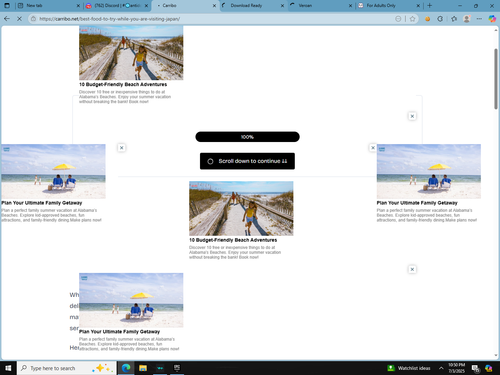500x375 pixels.
Task: Close the Download Ready tab
Action: click(282, 6)
